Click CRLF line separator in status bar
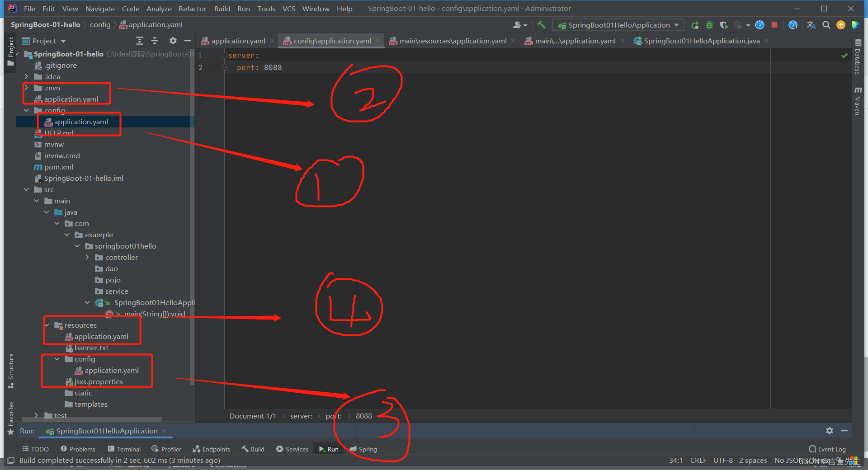This screenshot has width=868, height=470. click(x=698, y=460)
